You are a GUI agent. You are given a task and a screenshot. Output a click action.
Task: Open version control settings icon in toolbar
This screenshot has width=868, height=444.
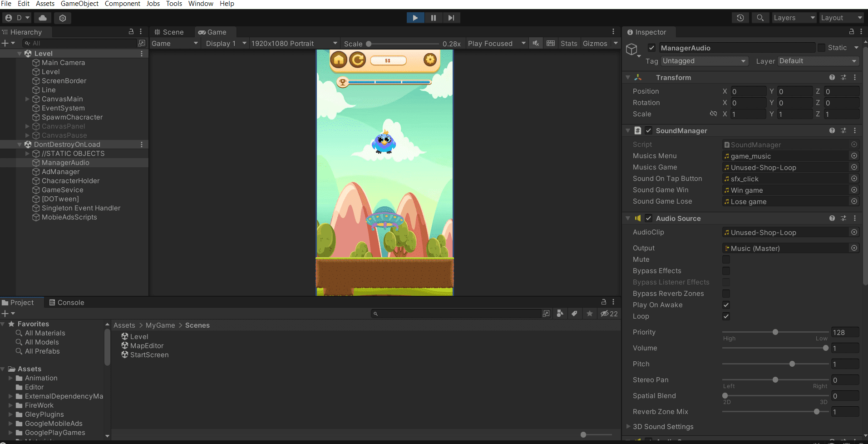point(63,18)
